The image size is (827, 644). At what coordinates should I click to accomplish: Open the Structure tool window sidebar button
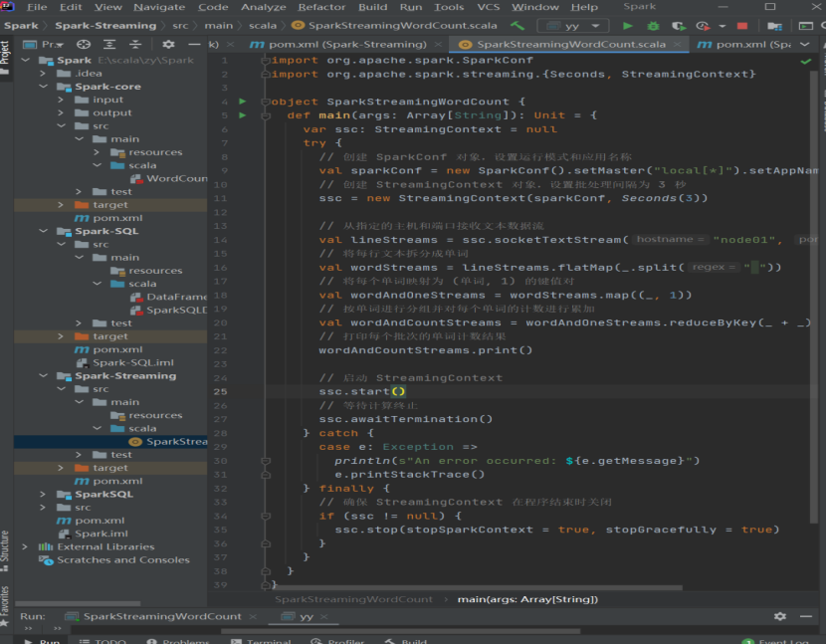5,550
